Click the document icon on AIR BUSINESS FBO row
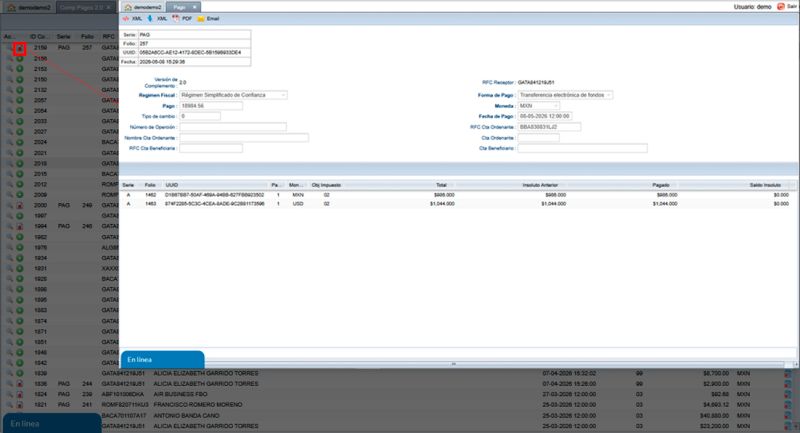Screen dimensions: 800x433 coord(788,394)
